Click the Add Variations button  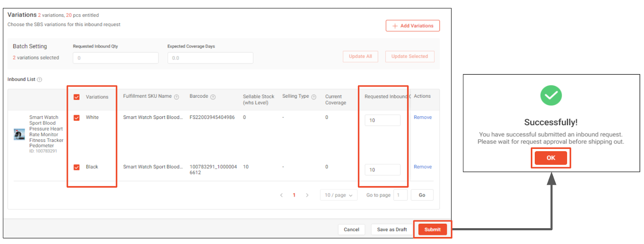(x=413, y=26)
